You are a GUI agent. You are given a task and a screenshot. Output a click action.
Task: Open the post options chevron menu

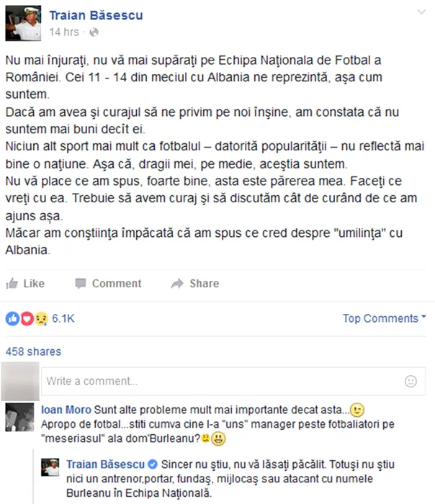[x=421, y=12]
